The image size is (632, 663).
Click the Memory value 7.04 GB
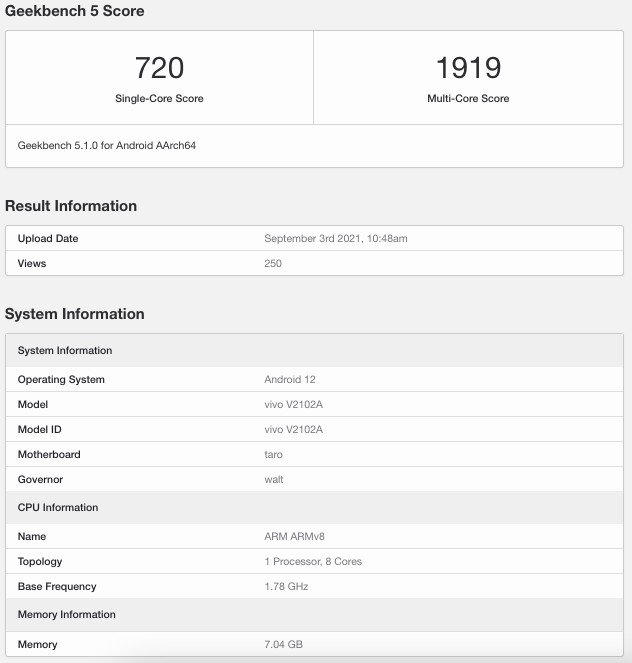pyautogui.click(x=284, y=645)
